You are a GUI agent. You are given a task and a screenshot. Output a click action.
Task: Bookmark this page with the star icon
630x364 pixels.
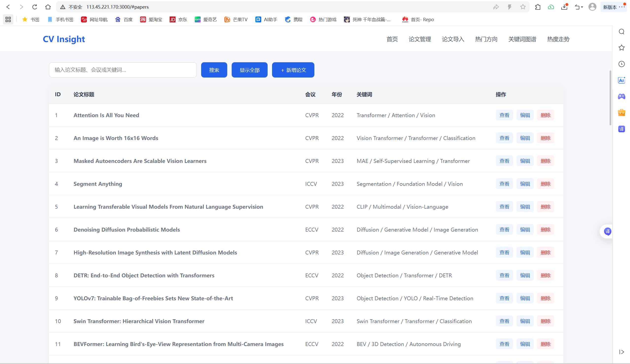click(523, 7)
